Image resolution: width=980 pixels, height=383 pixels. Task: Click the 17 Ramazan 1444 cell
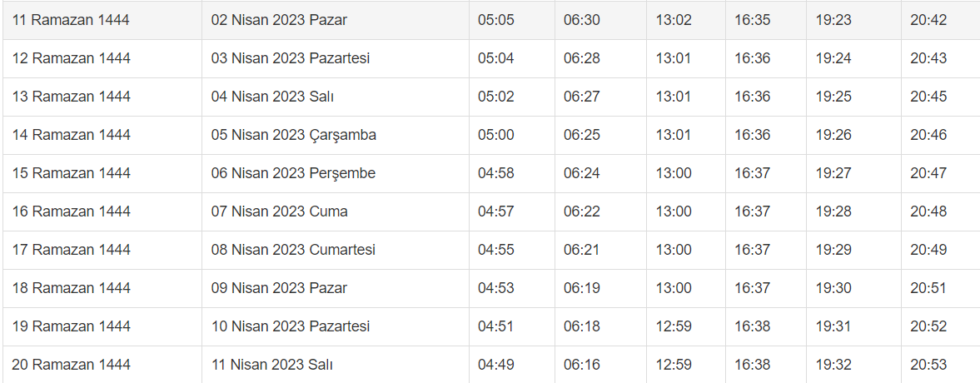72,250
